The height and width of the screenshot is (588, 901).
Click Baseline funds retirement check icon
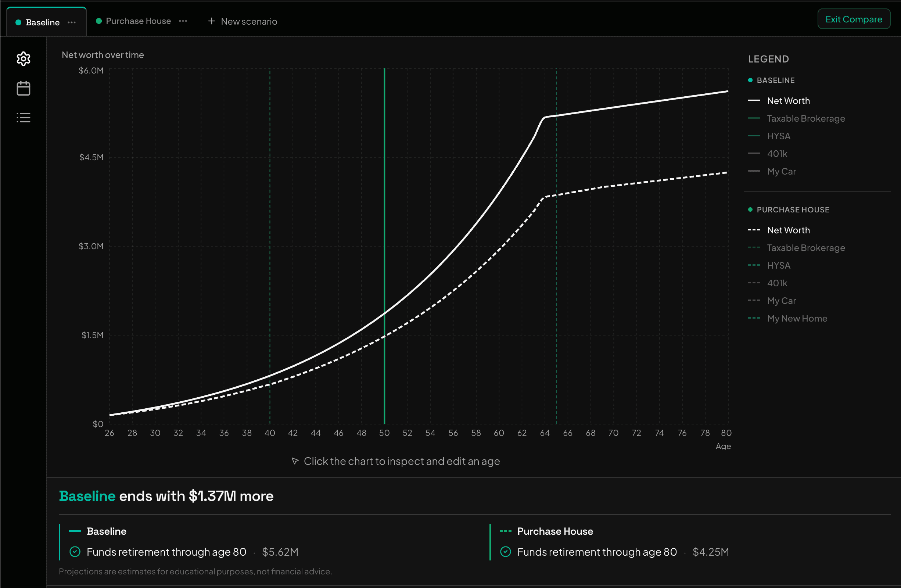pos(75,552)
